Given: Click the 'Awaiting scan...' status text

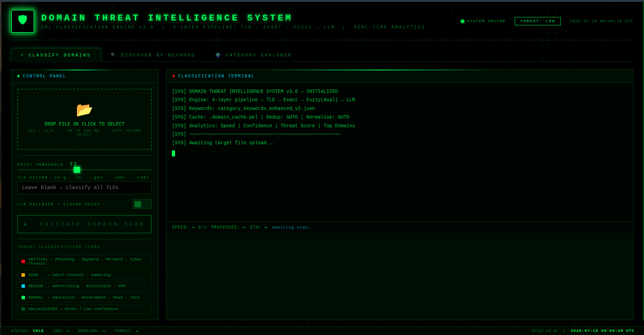Looking at the screenshot, I should coord(294,227).
